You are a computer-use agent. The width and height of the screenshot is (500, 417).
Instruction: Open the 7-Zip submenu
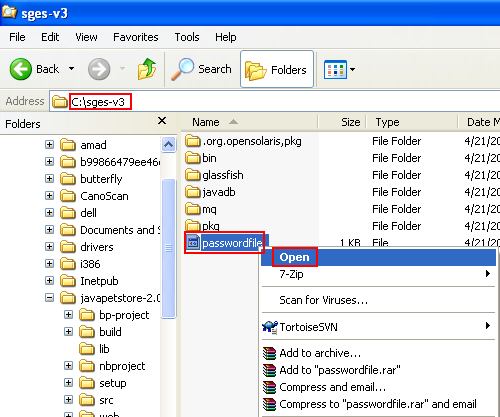click(378, 274)
